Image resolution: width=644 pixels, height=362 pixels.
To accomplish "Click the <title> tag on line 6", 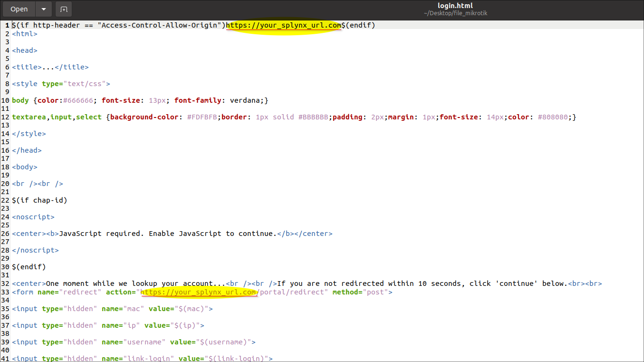I will 27,67.
